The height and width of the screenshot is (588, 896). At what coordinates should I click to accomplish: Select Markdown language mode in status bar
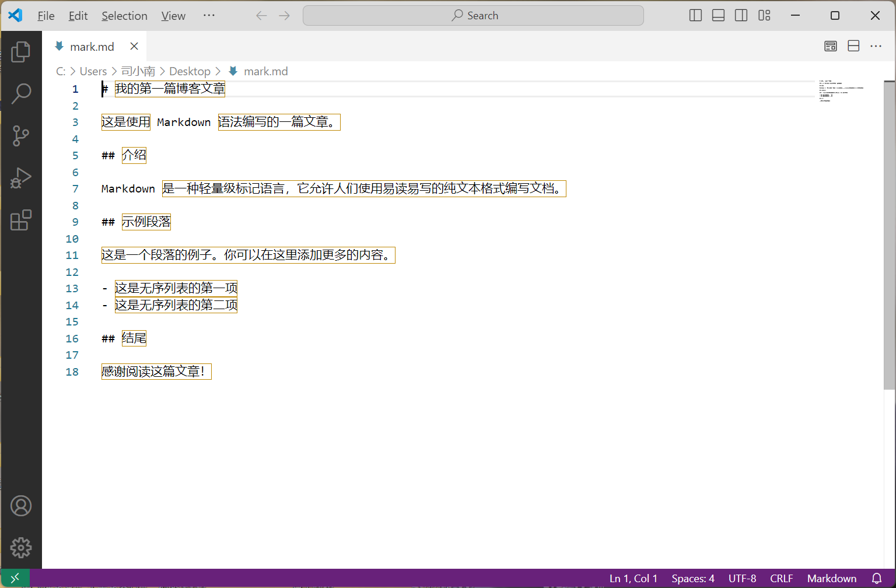coord(832,578)
